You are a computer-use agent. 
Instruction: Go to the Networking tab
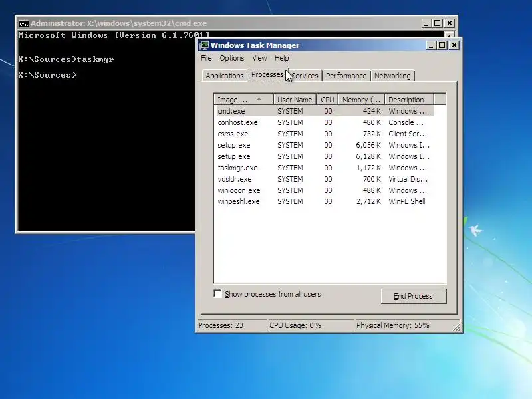pos(392,76)
